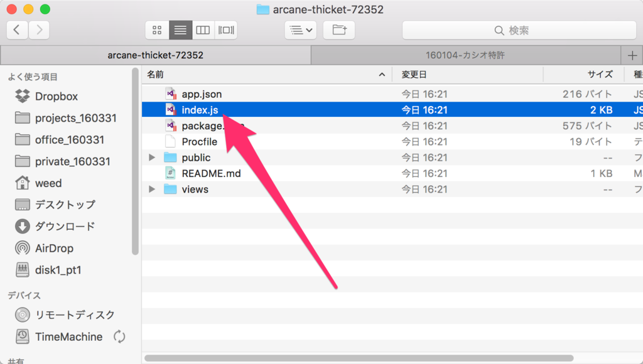Close the Finder window
Screen dimensions: 643x364
(x=11, y=9)
